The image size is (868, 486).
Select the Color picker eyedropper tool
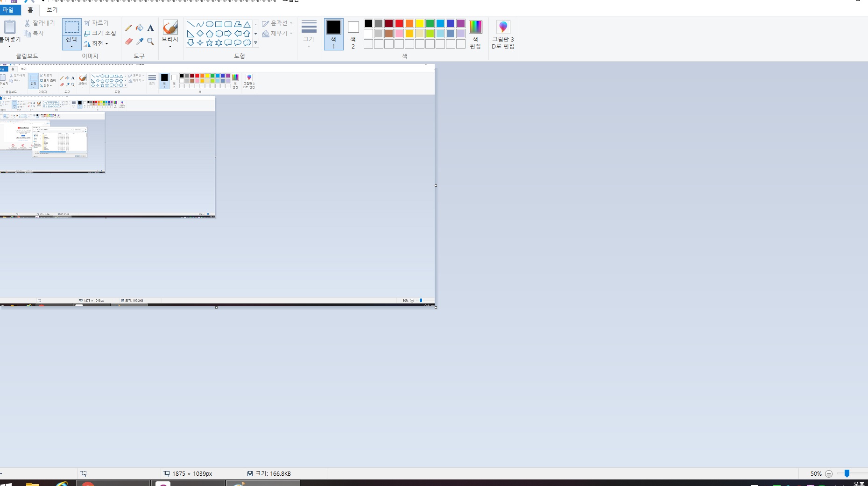point(140,42)
